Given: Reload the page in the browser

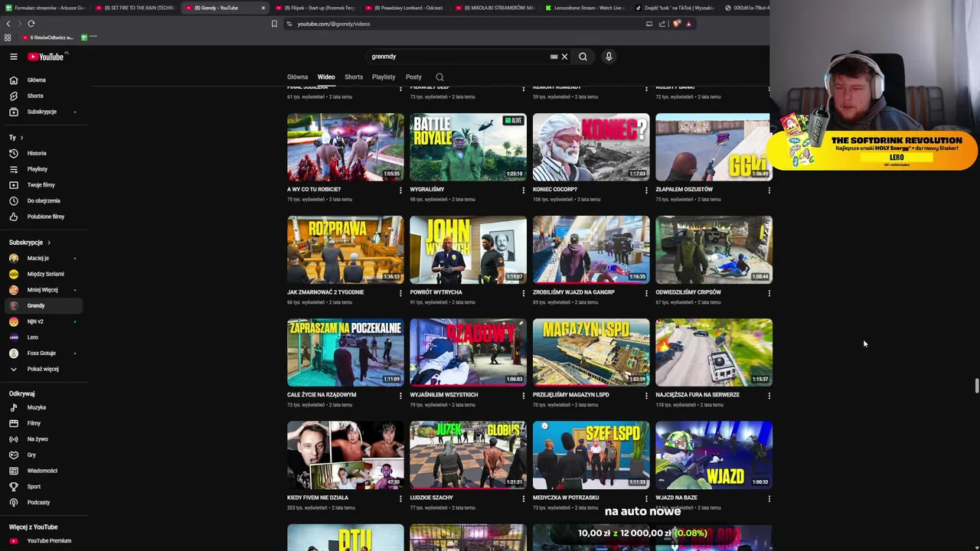Looking at the screenshot, I should click(x=31, y=24).
